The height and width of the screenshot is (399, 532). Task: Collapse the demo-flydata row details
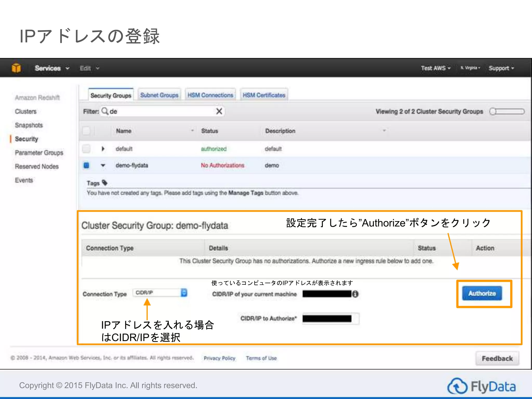tap(103, 165)
